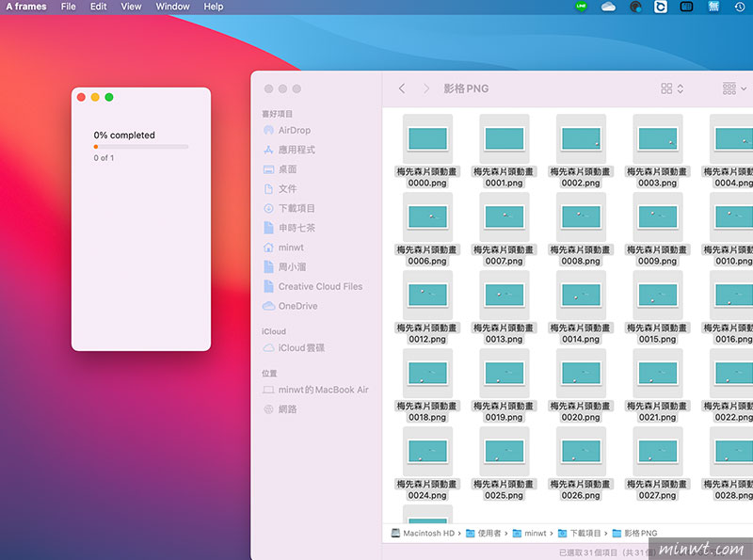Click 影格PNG in Finder path bar

[634, 533]
